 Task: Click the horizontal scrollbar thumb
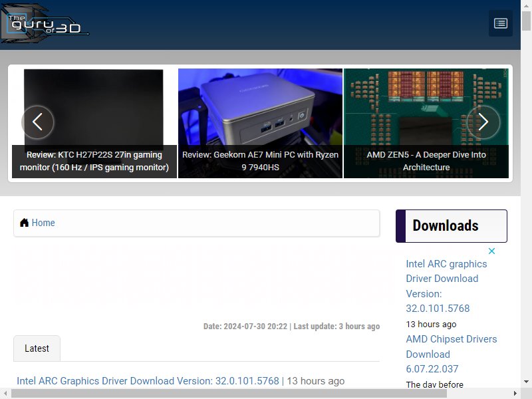[229, 394]
